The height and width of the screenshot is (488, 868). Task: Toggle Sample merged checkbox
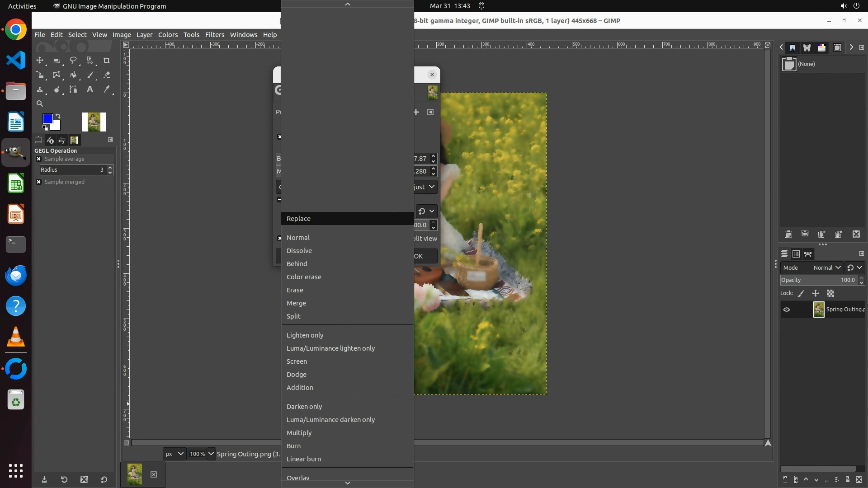click(x=38, y=182)
